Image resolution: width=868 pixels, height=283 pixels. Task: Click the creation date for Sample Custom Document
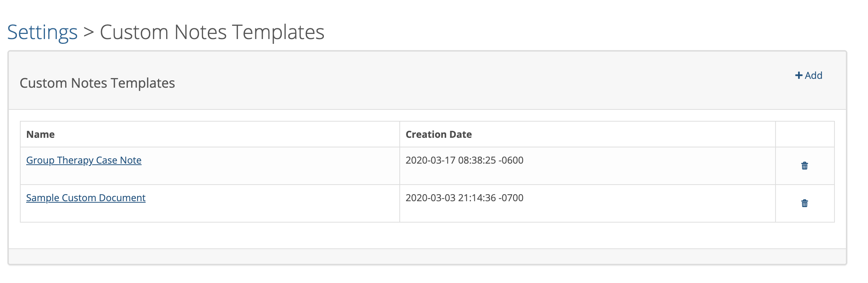pyautogui.click(x=464, y=198)
